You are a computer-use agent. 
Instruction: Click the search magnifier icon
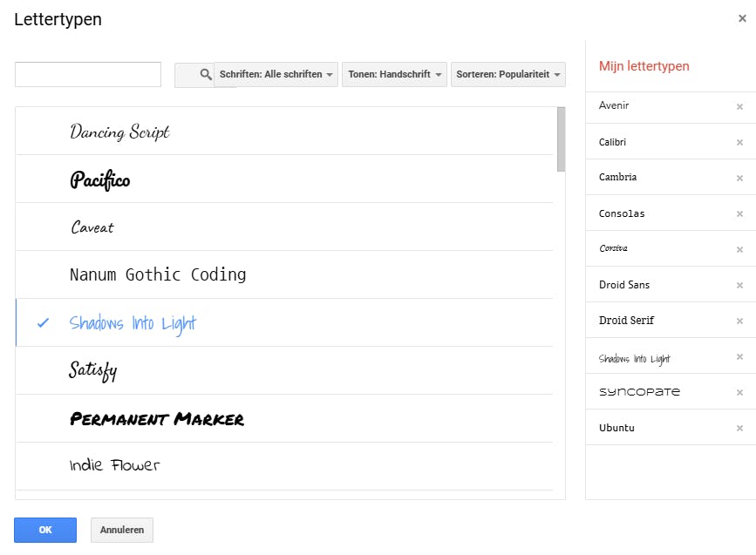click(206, 75)
